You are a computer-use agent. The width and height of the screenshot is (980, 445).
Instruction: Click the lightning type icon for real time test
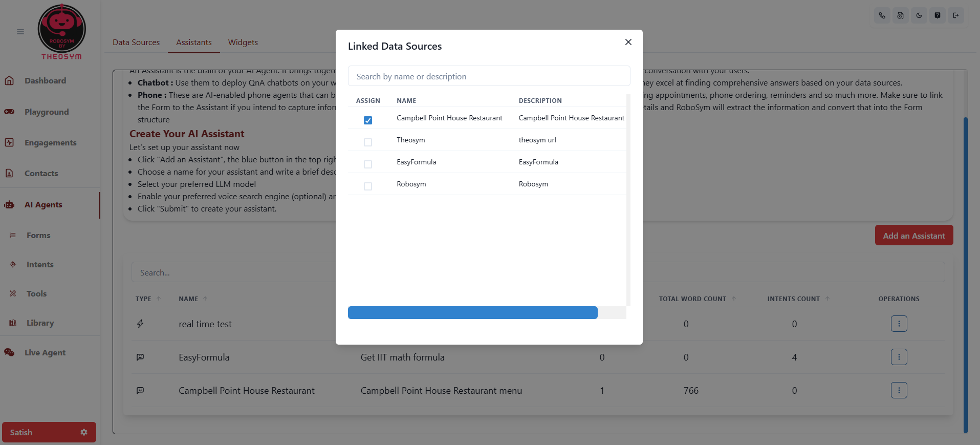(x=140, y=324)
